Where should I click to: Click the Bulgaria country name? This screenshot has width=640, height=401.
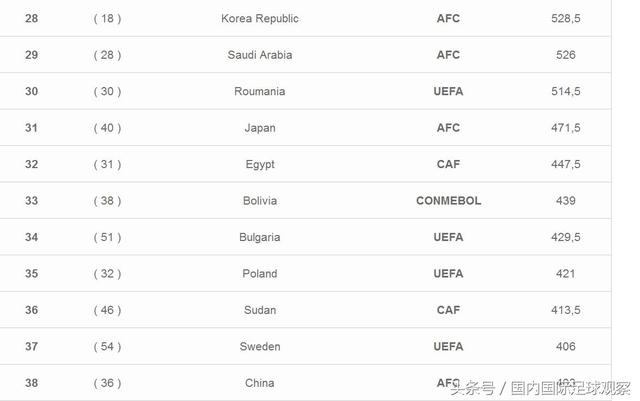coord(259,237)
